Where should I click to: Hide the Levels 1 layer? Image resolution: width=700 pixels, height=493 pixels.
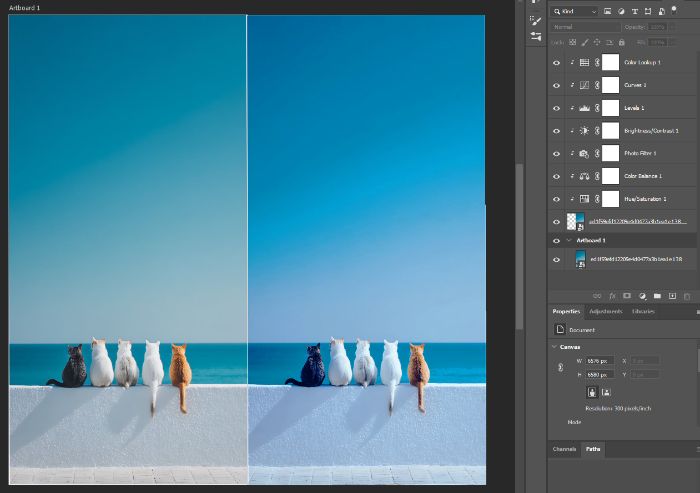pos(556,109)
